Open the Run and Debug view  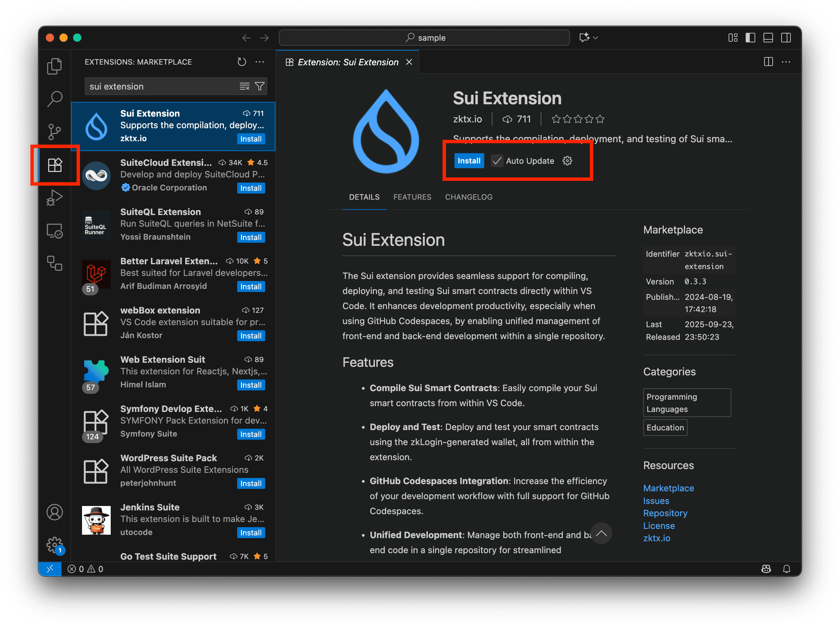coord(54,197)
